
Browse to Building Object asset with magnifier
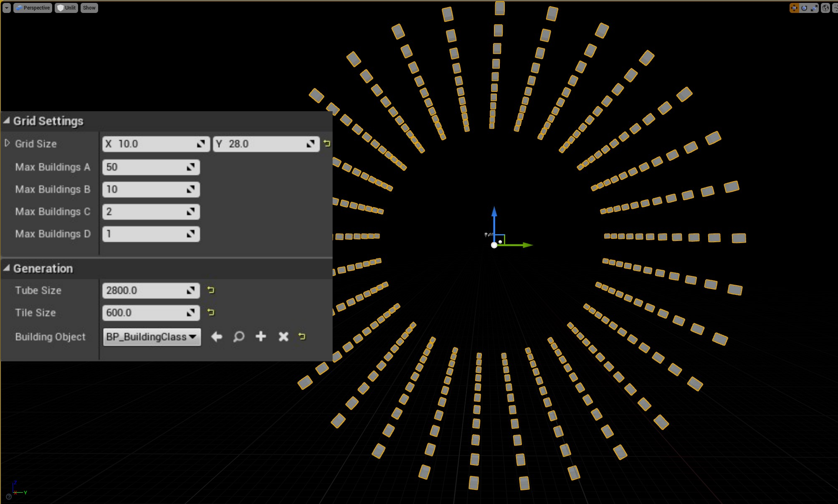(239, 337)
